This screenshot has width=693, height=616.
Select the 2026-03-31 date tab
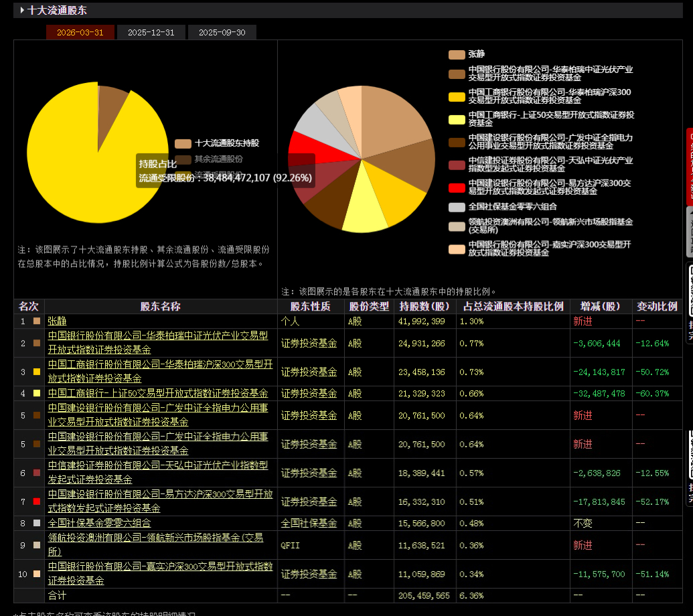tap(80, 33)
